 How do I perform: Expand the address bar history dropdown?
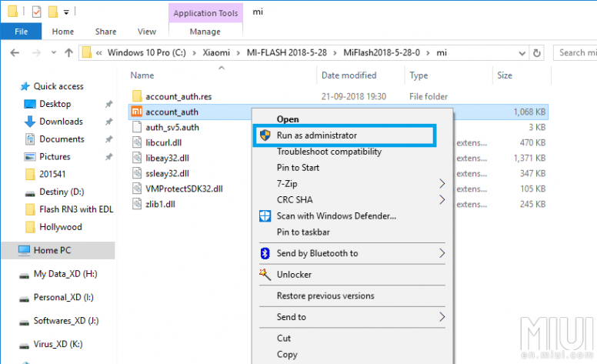click(522, 53)
